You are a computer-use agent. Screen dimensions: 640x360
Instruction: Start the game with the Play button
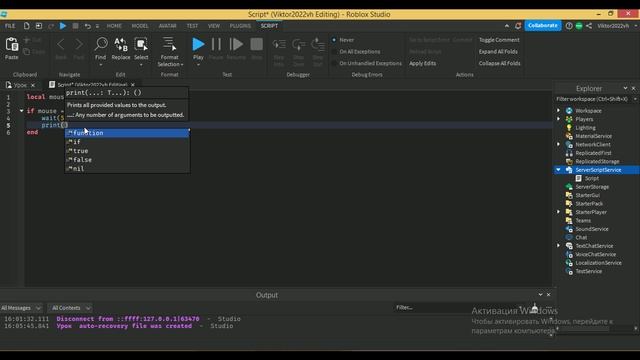click(x=198, y=44)
